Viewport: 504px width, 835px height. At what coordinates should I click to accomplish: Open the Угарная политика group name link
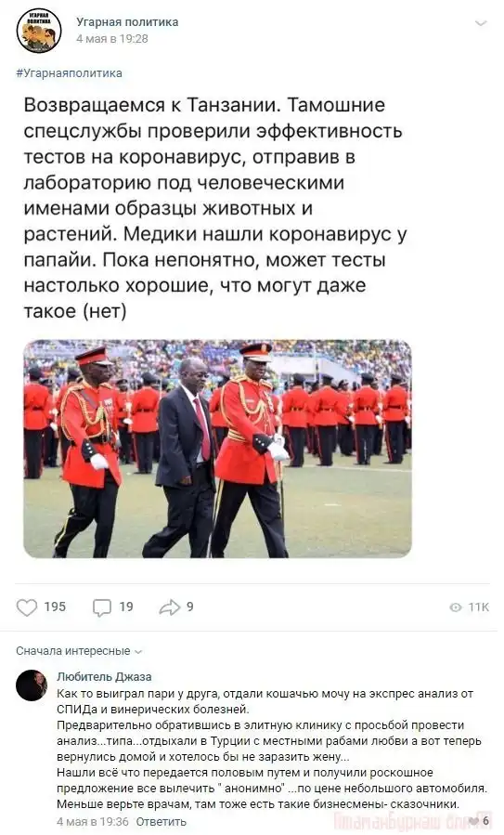tap(127, 22)
